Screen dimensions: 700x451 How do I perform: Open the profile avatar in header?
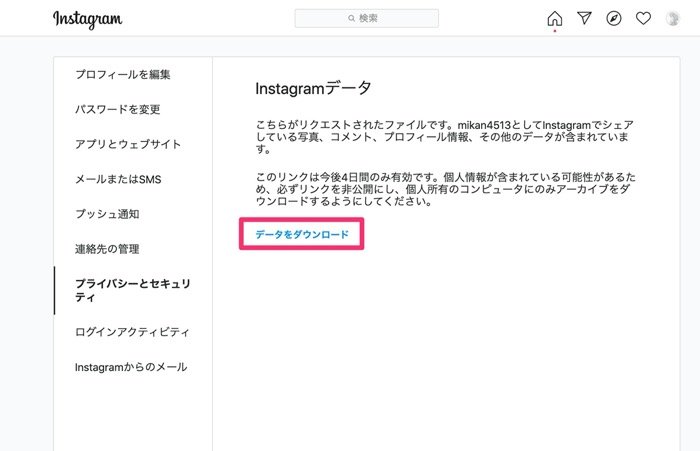pos(672,18)
